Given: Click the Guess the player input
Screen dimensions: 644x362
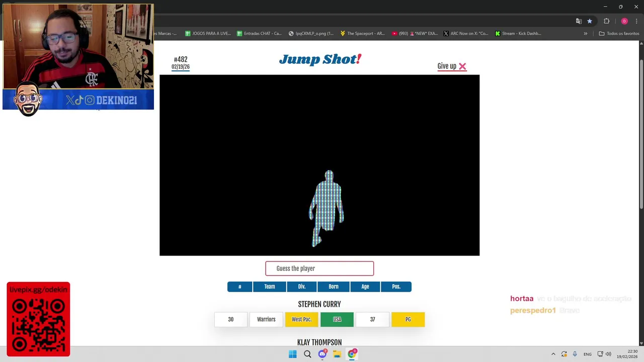Looking at the screenshot, I should click(319, 268).
